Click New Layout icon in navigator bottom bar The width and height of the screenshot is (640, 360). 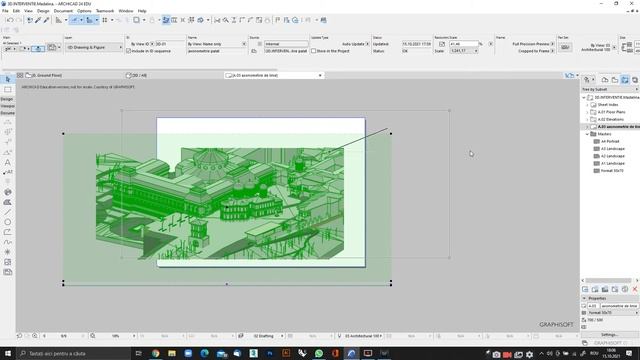click(585, 289)
